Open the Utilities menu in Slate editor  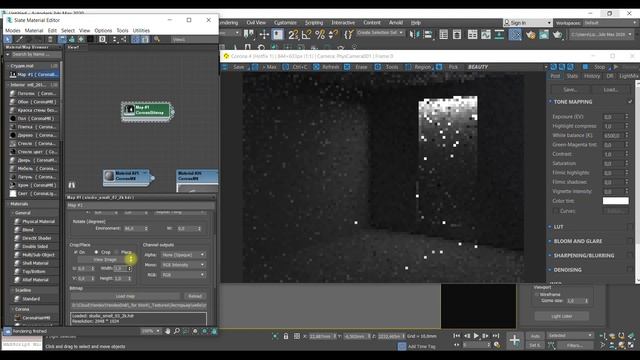(x=141, y=31)
